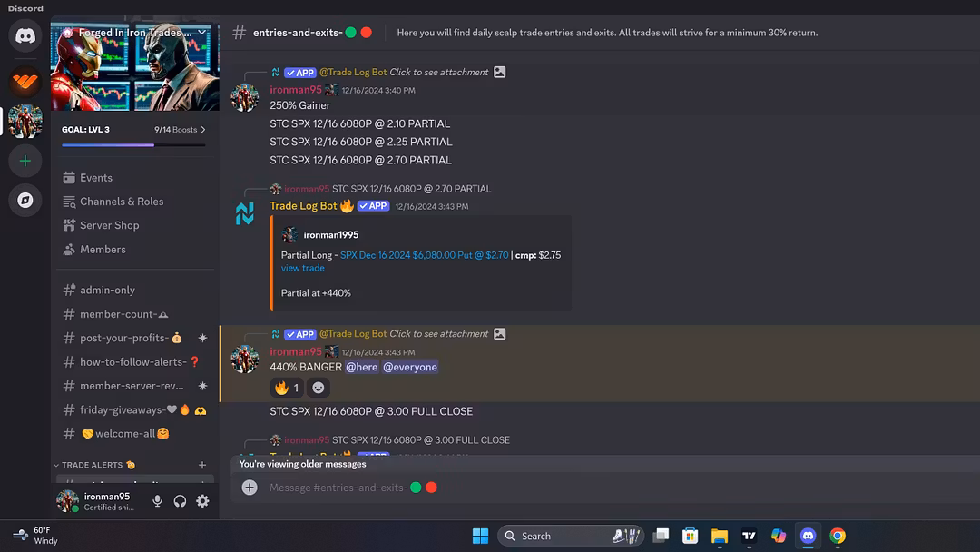Click the Add a Server plus icon

coord(25,162)
